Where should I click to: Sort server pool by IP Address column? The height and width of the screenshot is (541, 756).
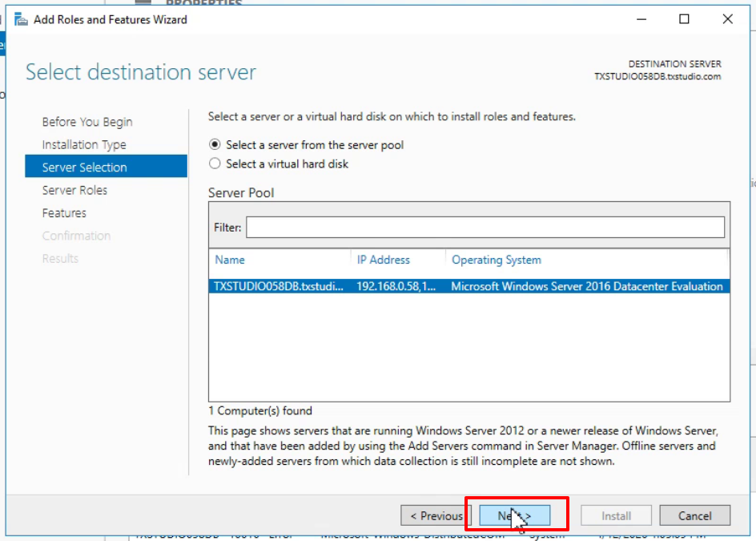tap(384, 260)
